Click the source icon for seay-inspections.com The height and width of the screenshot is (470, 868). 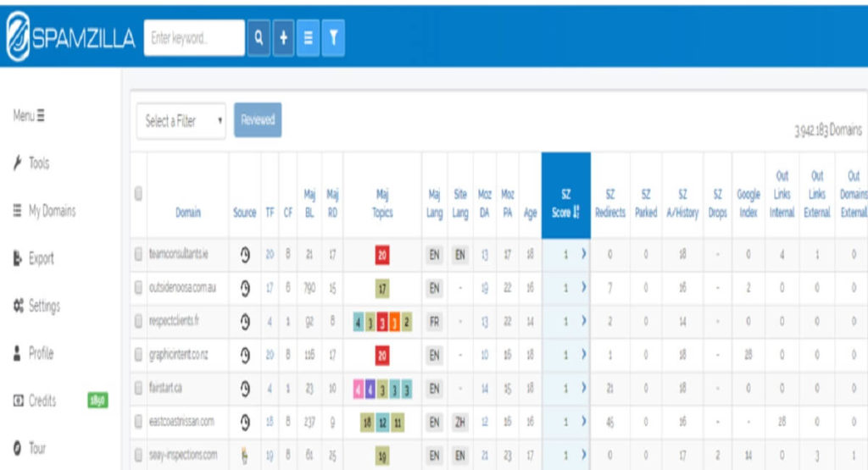244,456
